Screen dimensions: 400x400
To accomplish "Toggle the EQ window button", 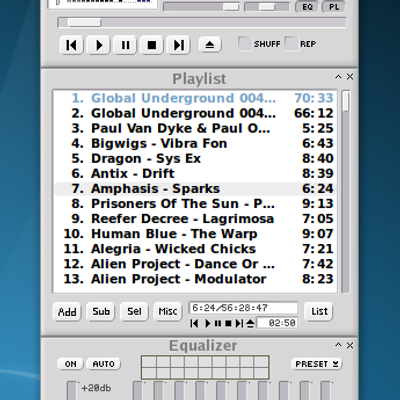I will tap(307, 7).
